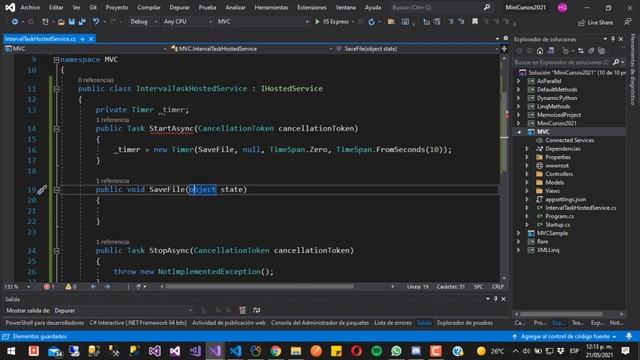The height and width of the screenshot is (360, 640).
Task: Click the Save All toolbar icon
Action: point(82,22)
